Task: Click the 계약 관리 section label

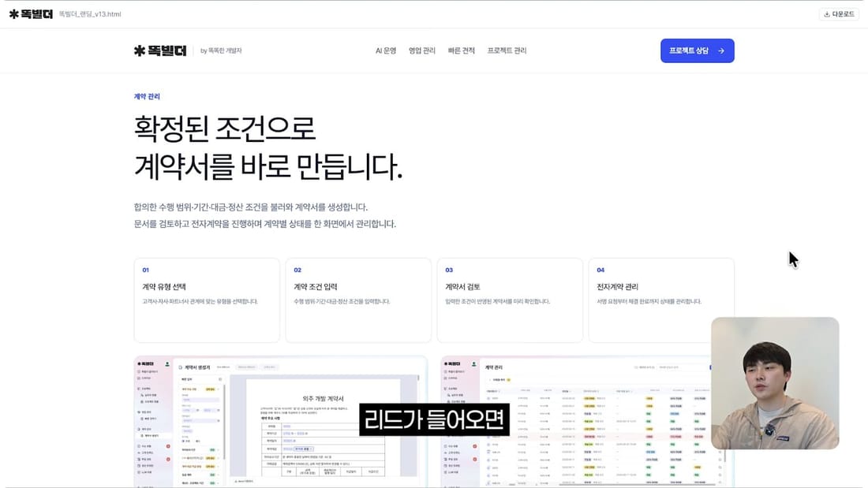Action: pyautogui.click(x=147, y=96)
